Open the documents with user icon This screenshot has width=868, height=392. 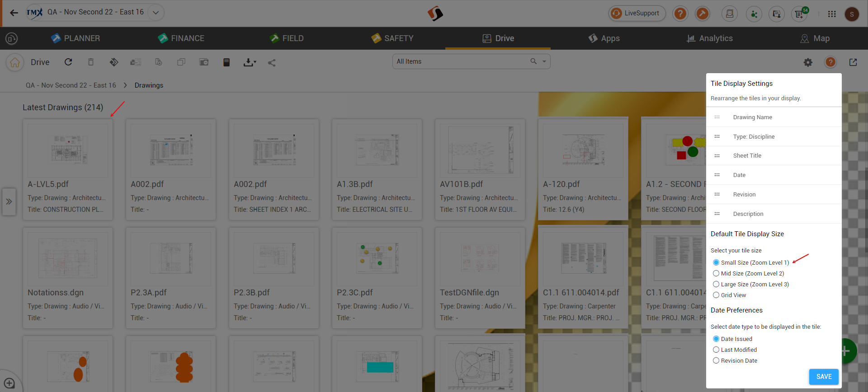pyautogui.click(x=776, y=14)
